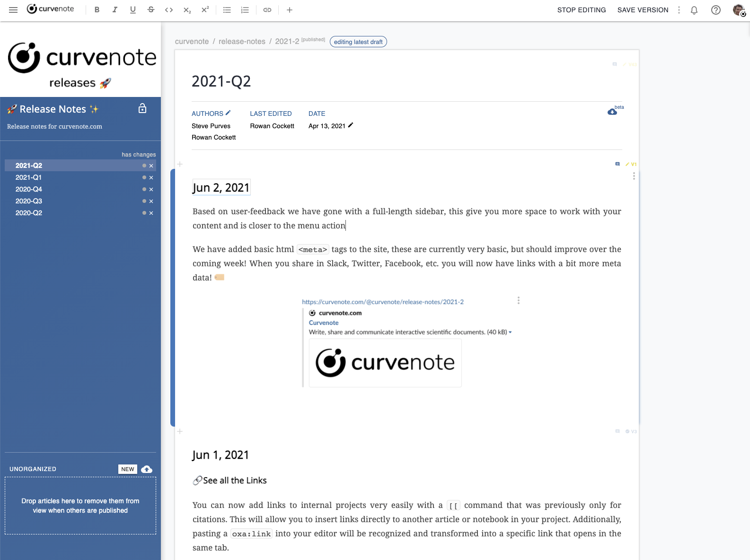The height and width of the screenshot is (560, 750).
Task: Click the editing latest draft badge
Action: point(358,42)
